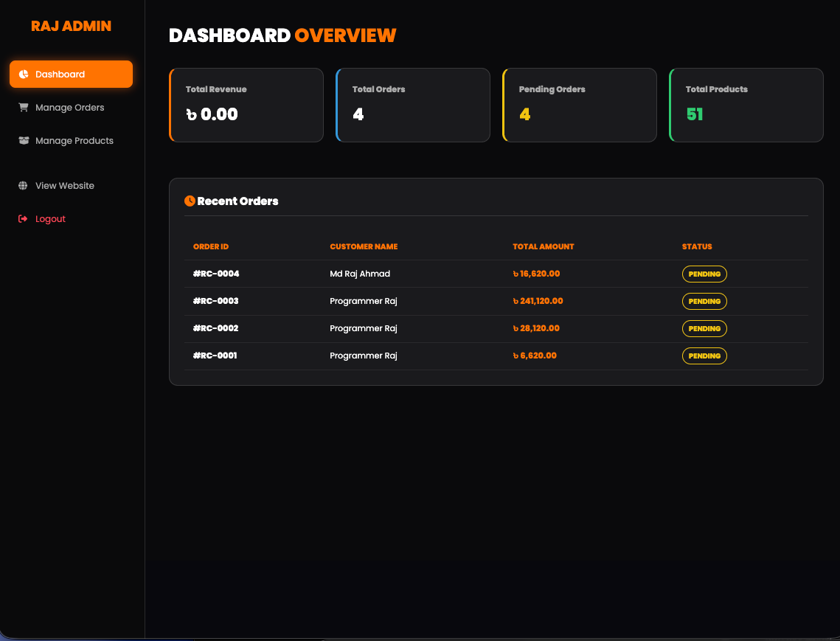This screenshot has width=840, height=641.
Task: Click the Recent Orders heading
Action: [238, 201]
